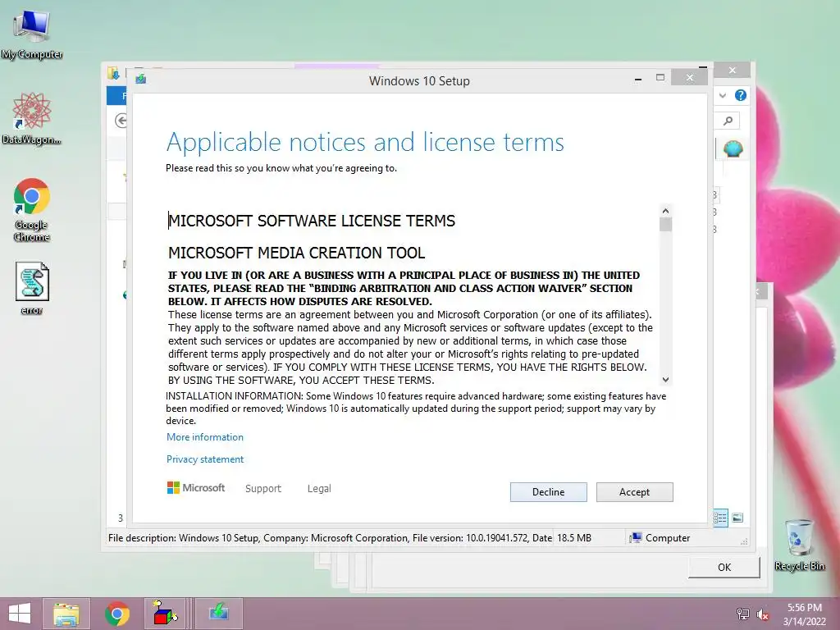Open the colored blocks taskbar app
Viewport: 840px width, 630px height.
click(x=165, y=614)
